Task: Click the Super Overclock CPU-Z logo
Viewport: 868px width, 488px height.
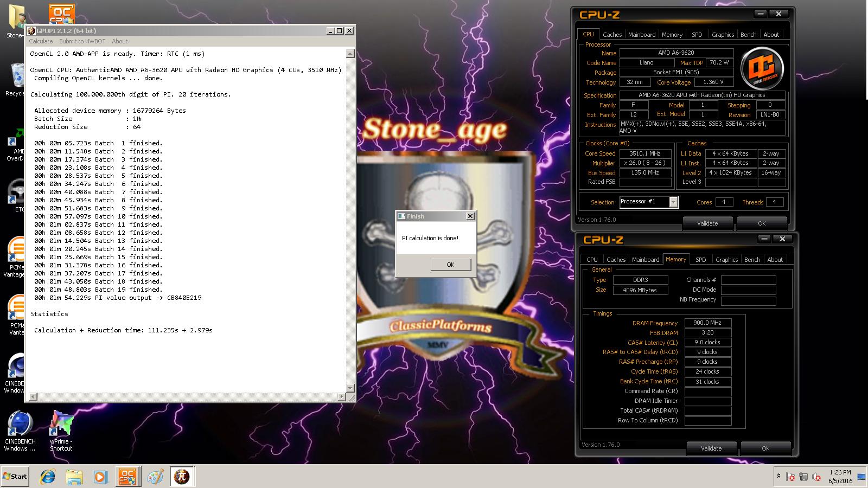Action: pos(763,69)
